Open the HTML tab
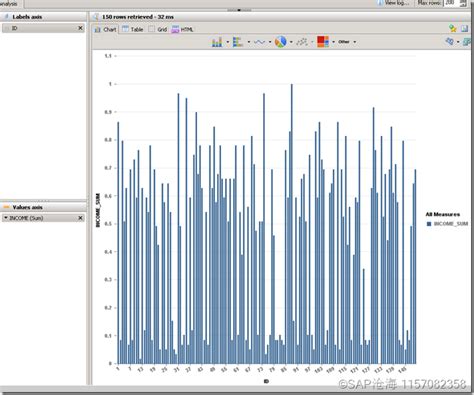Screen dimensions: 474x395 tap(182, 29)
